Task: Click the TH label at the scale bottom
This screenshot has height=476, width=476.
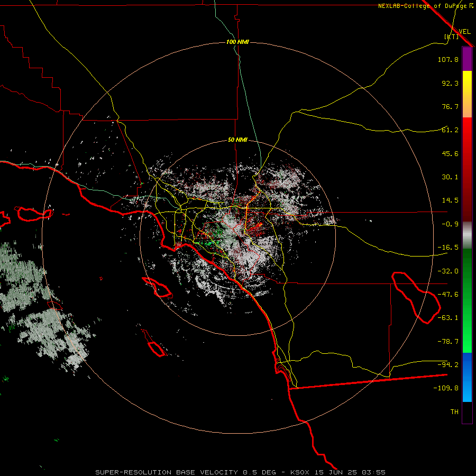Action: point(454,412)
